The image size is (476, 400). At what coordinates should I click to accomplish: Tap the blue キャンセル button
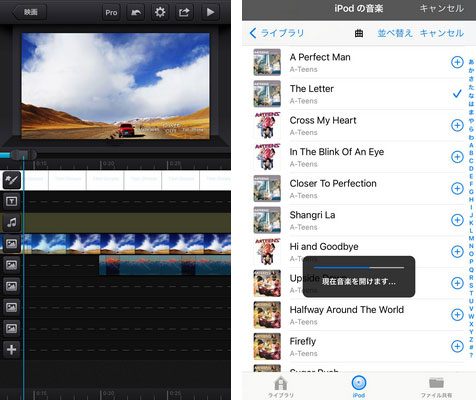click(442, 33)
